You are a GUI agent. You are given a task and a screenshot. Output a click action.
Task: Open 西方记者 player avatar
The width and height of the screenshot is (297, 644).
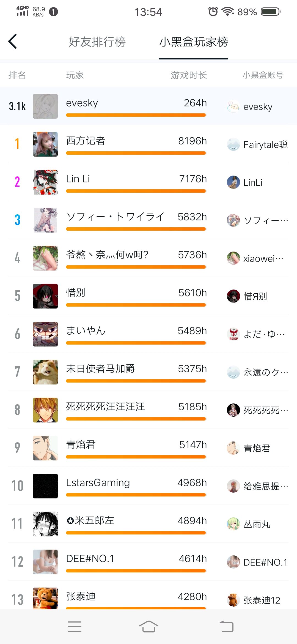tap(45, 144)
